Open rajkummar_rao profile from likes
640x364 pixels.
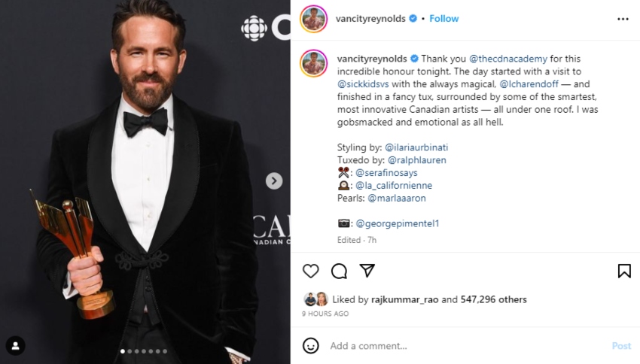pyautogui.click(x=405, y=299)
